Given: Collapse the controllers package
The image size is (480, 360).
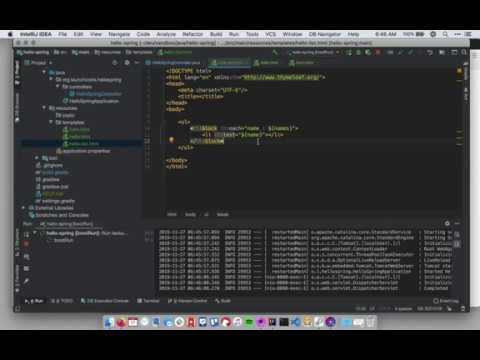Looking at the screenshot, I should pyautogui.click(x=58, y=87).
